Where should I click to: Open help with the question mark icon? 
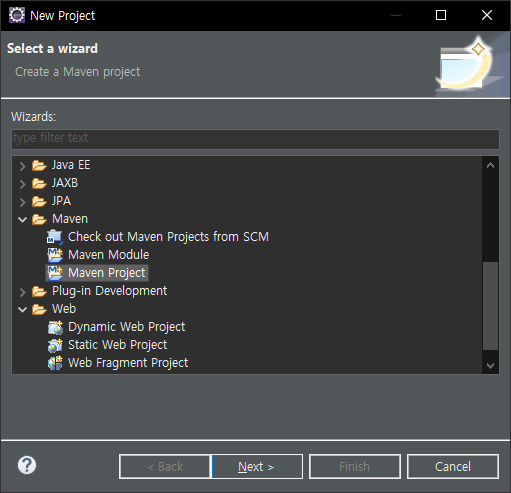(x=27, y=465)
